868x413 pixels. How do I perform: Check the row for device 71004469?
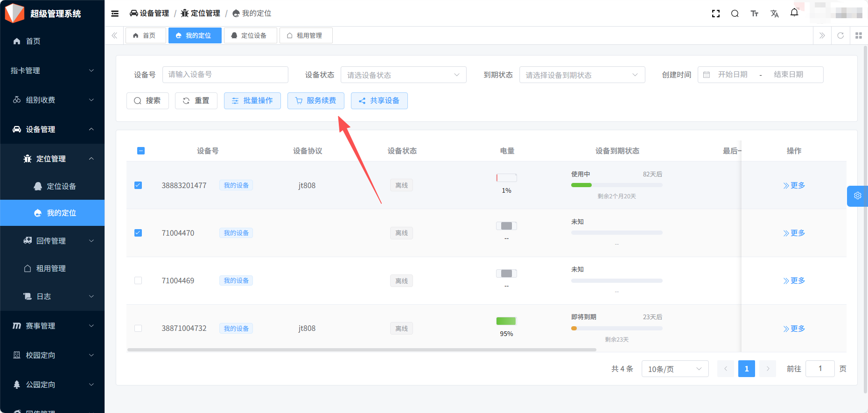(x=138, y=280)
